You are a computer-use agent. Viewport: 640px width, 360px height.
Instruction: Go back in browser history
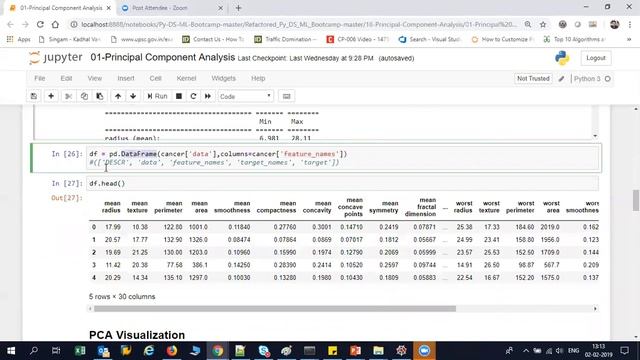coord(10,24)
